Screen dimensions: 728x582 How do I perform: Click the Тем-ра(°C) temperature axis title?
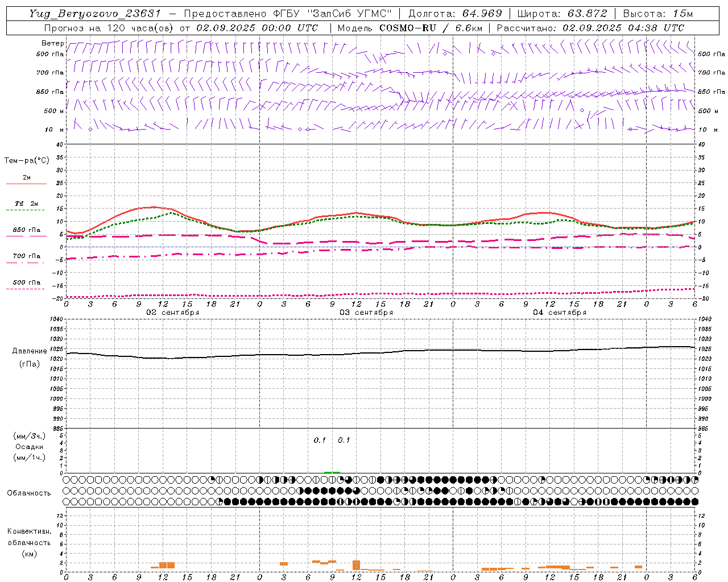click(x=27, y=161)
